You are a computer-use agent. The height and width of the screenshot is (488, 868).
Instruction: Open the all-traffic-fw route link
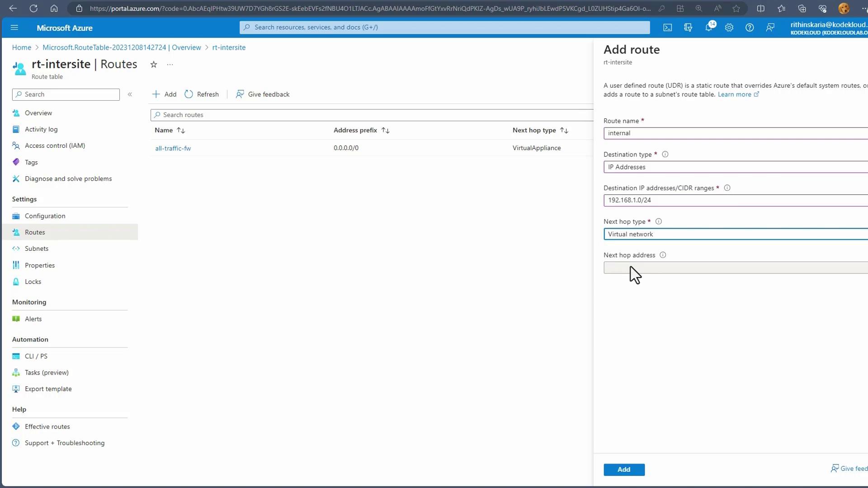point(173,148)
